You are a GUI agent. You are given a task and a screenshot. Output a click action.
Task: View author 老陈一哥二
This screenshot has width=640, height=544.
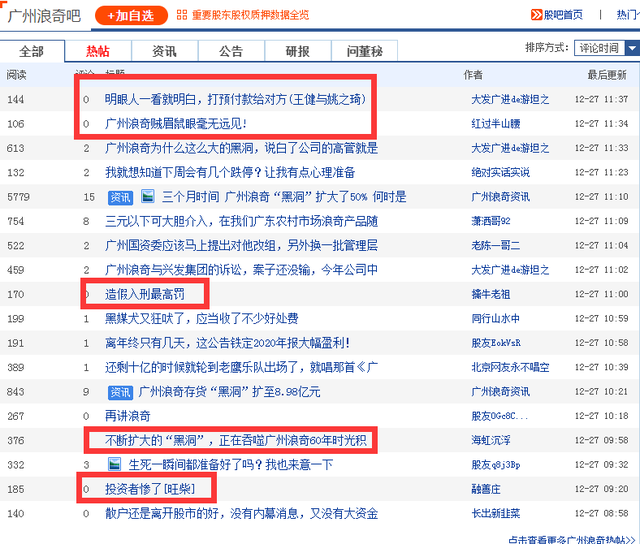pyautogui.click(x=496, y=246)
